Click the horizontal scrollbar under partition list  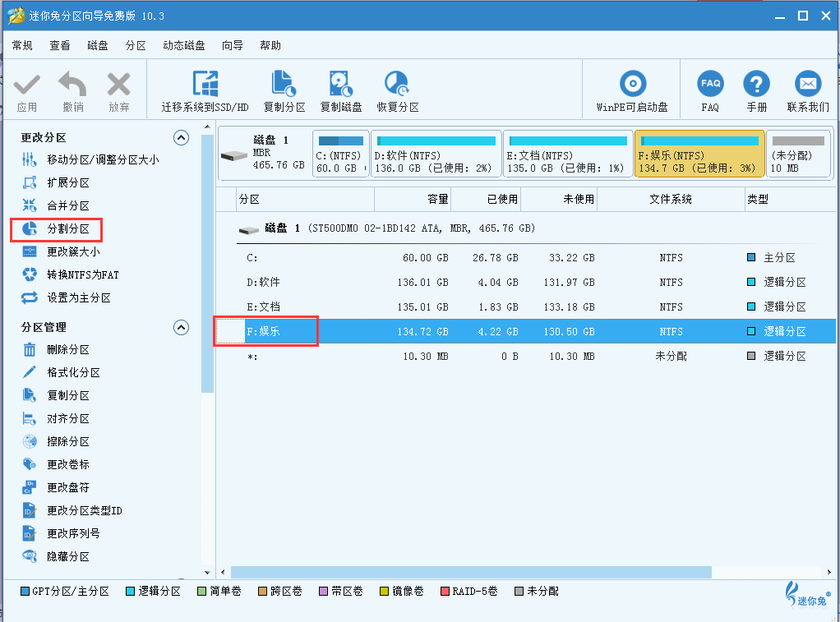click(471, 572)
